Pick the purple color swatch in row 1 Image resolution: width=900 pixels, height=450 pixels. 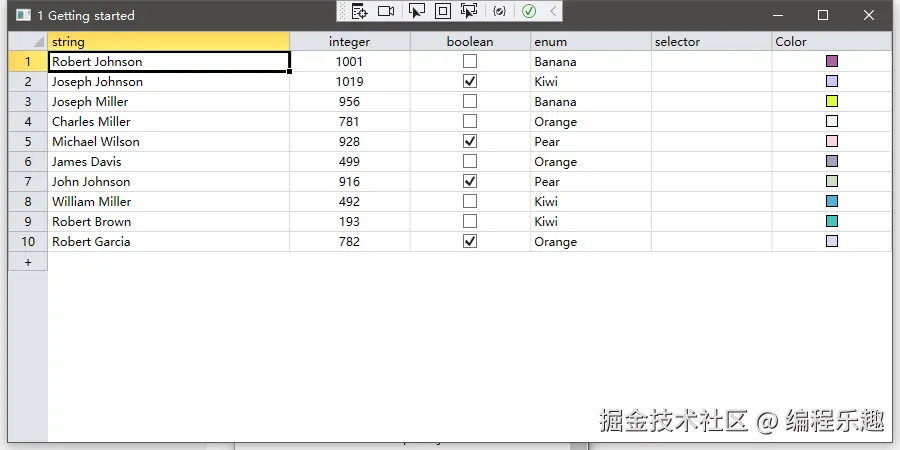832,61
